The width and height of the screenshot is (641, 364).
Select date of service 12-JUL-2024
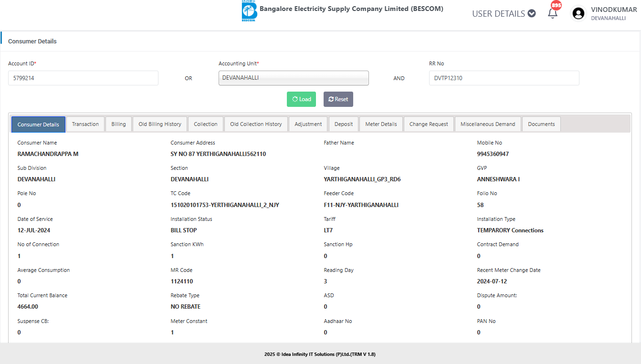pos(34,230)
